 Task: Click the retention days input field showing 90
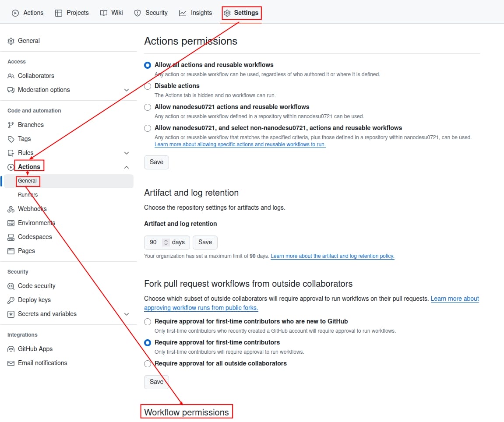[x=167, y=243]
